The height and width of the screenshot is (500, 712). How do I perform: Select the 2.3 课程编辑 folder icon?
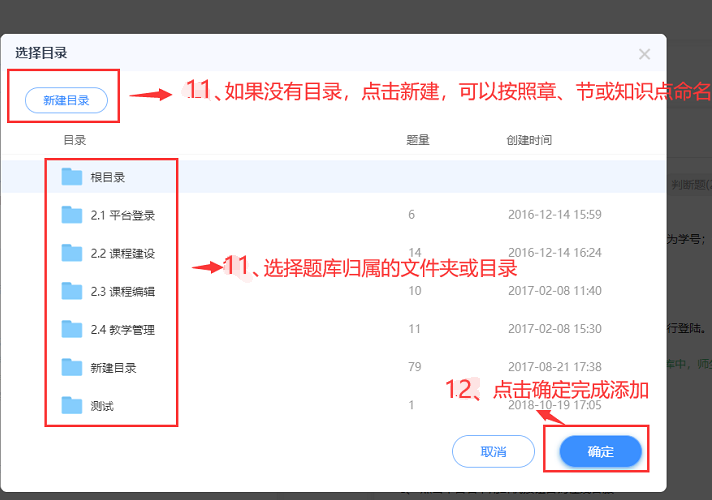(x=72, y=291)
